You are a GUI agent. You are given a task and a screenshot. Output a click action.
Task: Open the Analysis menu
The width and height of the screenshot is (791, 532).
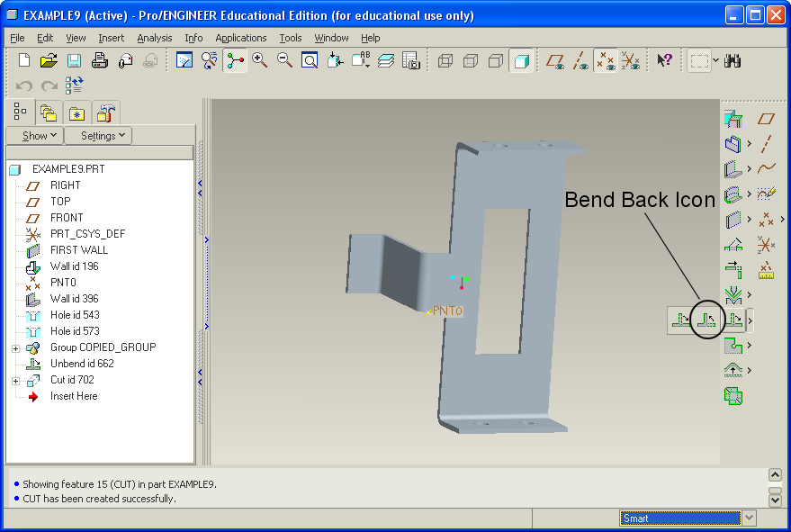(x=154, y=38)
